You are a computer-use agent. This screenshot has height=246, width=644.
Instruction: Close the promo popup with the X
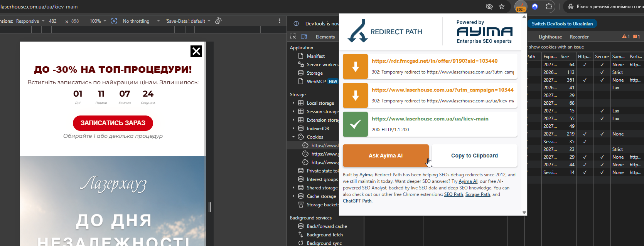(x=196, y=51)
